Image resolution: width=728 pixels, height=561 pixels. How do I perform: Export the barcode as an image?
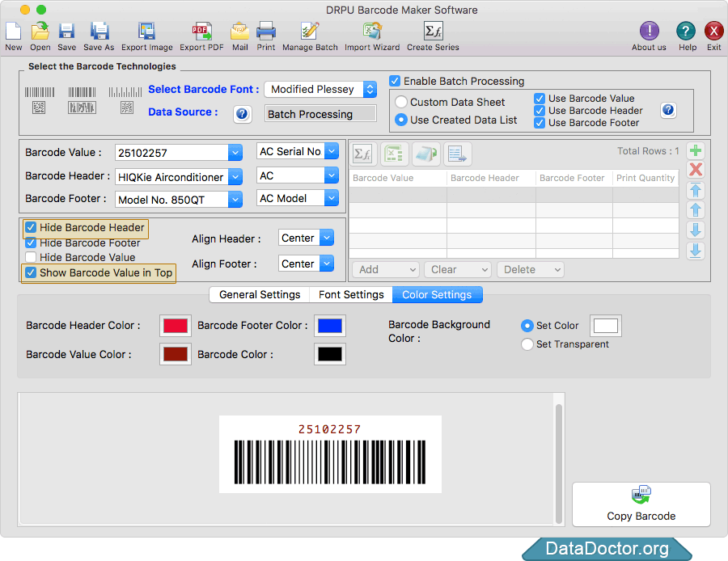coord(147,34)
